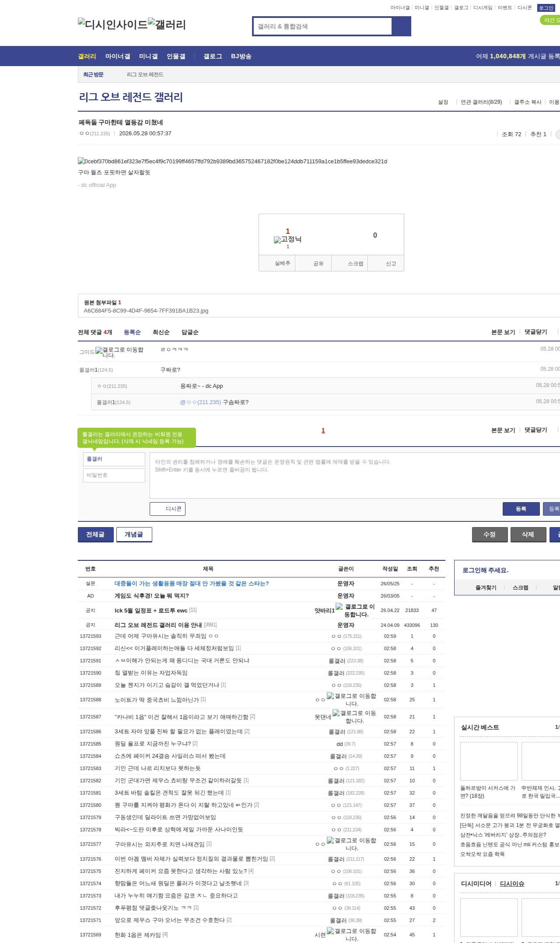This screenshot has height=943, width=560.
Task: Open the gallog icon in post row 13721588
Action: (352, 700)
